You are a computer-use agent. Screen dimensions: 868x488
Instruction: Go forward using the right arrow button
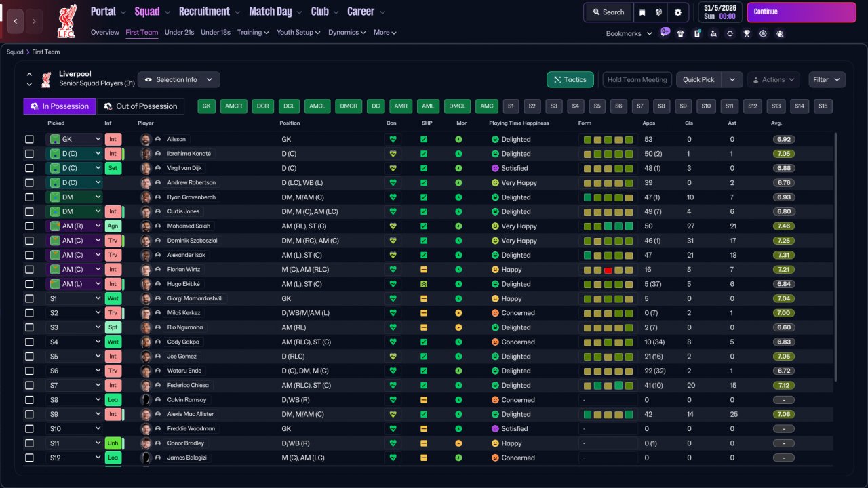34,21
